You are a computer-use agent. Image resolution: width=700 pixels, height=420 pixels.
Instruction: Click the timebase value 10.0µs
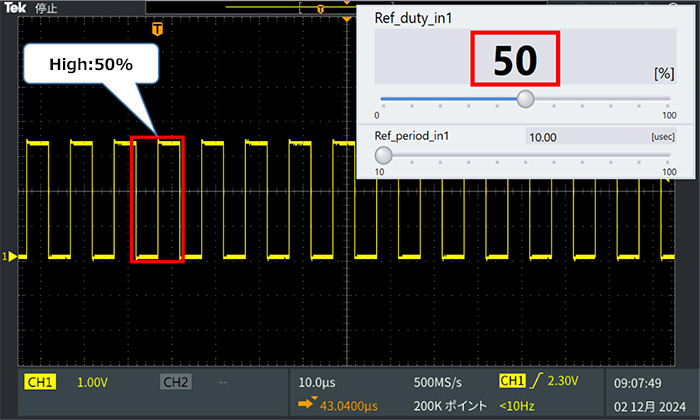(317, 383)
